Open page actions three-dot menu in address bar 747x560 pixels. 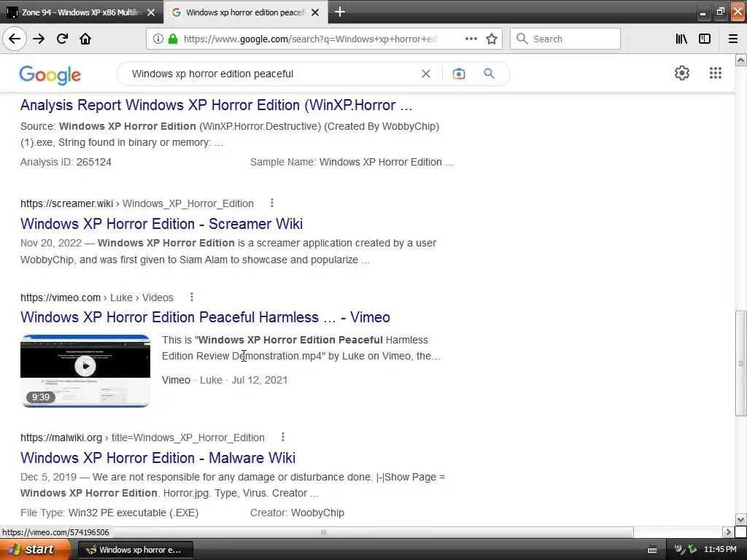[471, 39]
